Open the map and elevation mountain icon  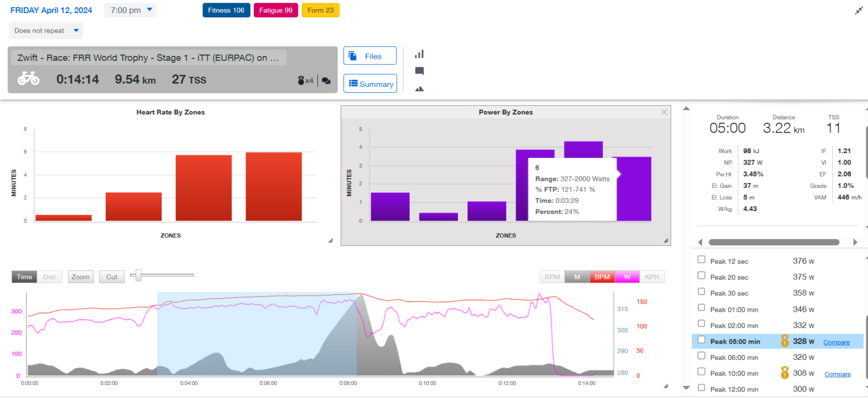[419, 88]
